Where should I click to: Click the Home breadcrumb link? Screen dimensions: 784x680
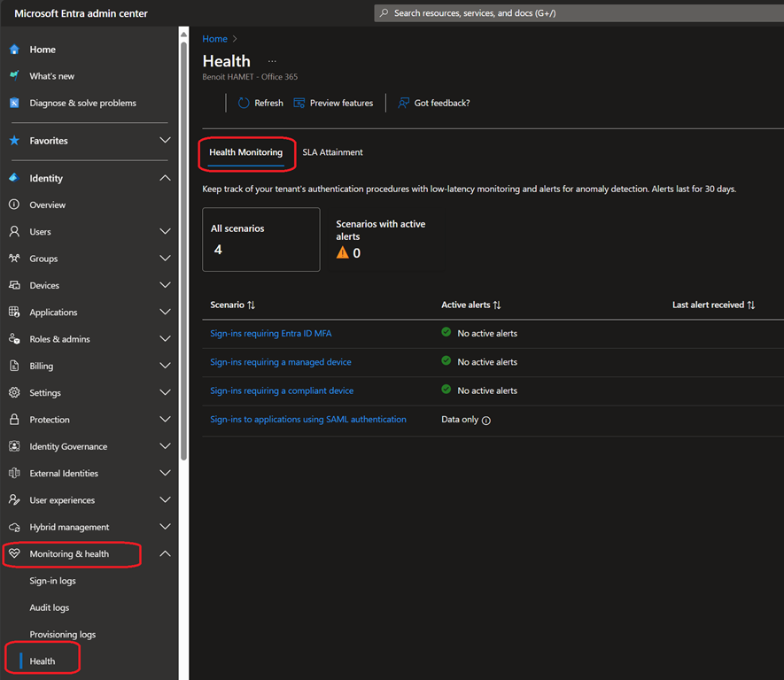(x=214, y=39)
